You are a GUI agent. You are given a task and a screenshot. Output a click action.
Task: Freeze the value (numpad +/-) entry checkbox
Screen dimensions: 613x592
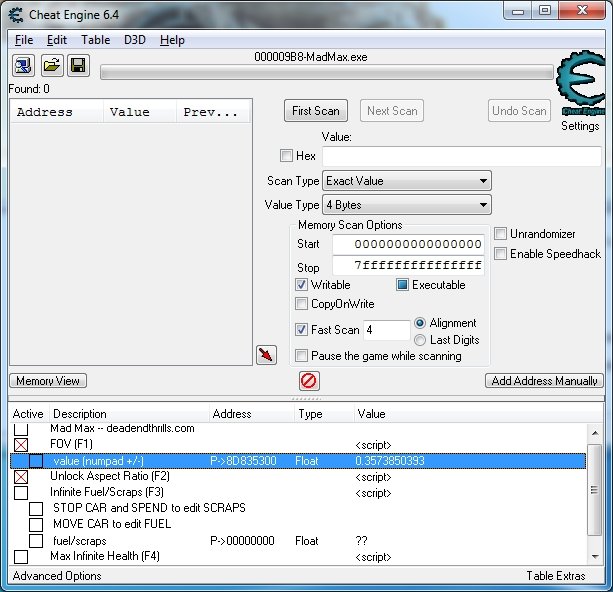(36, 461)
